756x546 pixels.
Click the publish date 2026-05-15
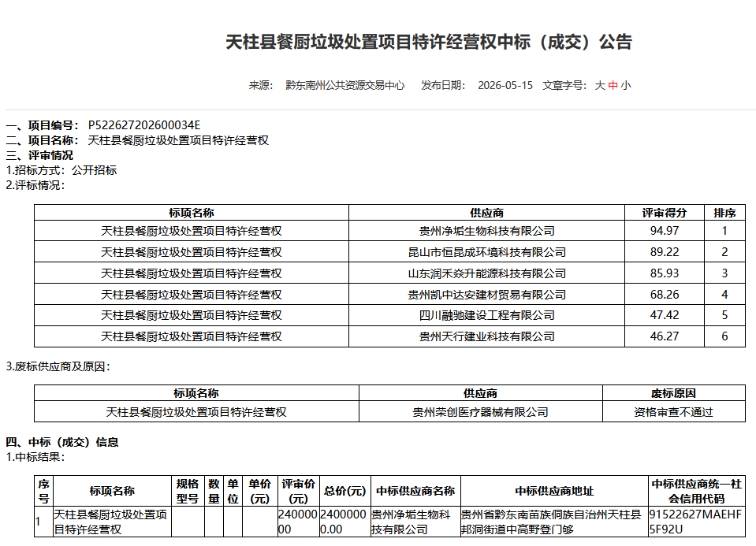pyautogui.click(x=505, y=85)
